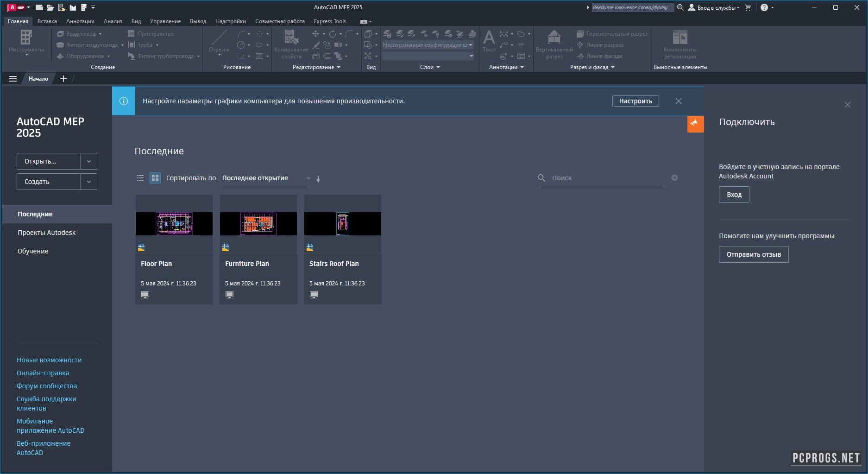Screen dimensions: 868x474
Task: Open the Autodesk App Store cart icon
Action: tap(748, 7)
